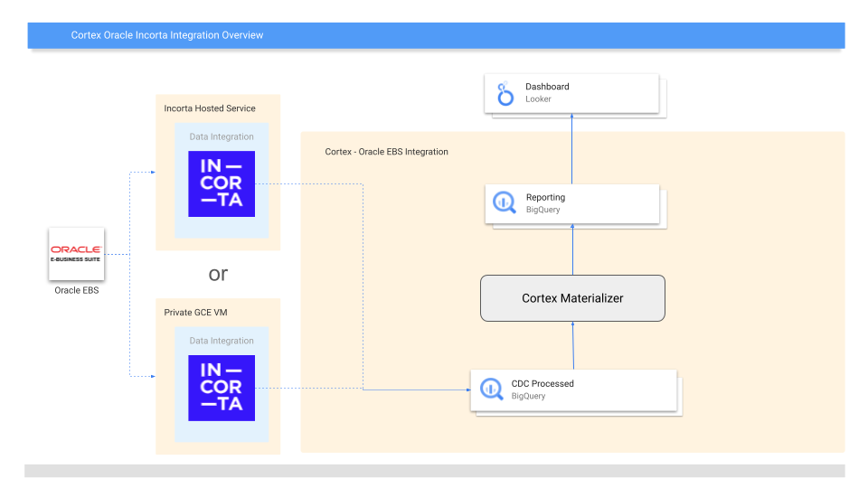The image size is (868, 488).
Task: Click the arrow between Reporting and Dashboard
Action: click(572, 149)
